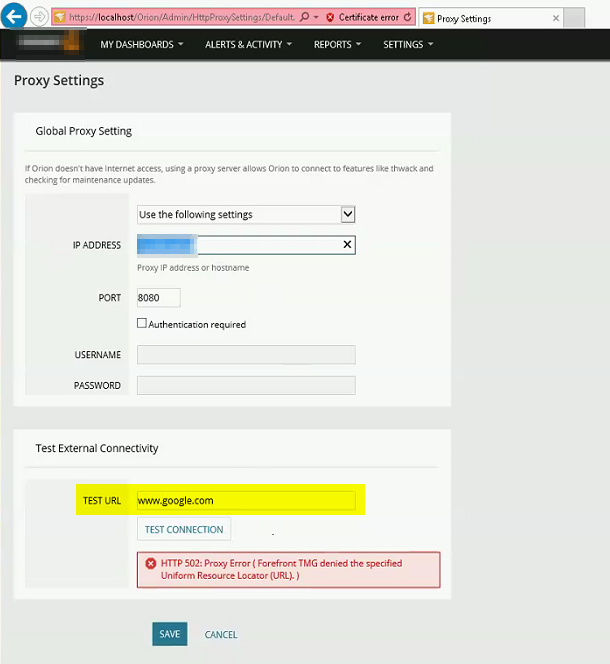Viewport: 610px width, 664px height.
Task: Click the Test URL input field
Action: click(246, 501)
